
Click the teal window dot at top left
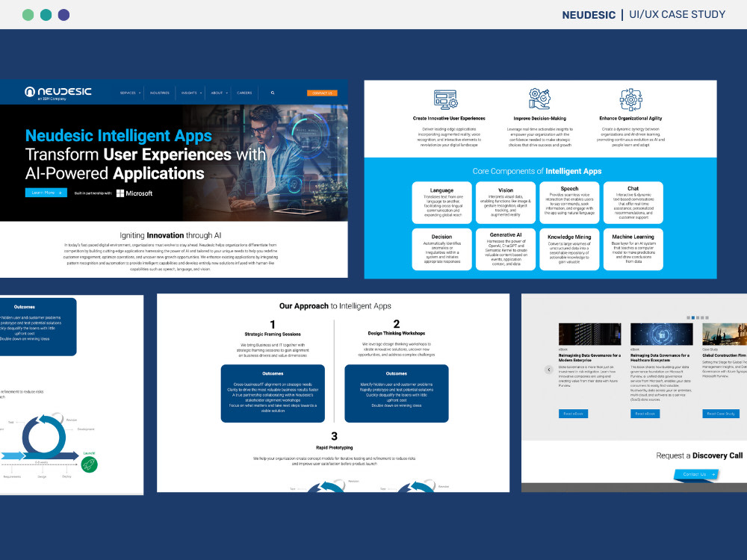point(46,15)
